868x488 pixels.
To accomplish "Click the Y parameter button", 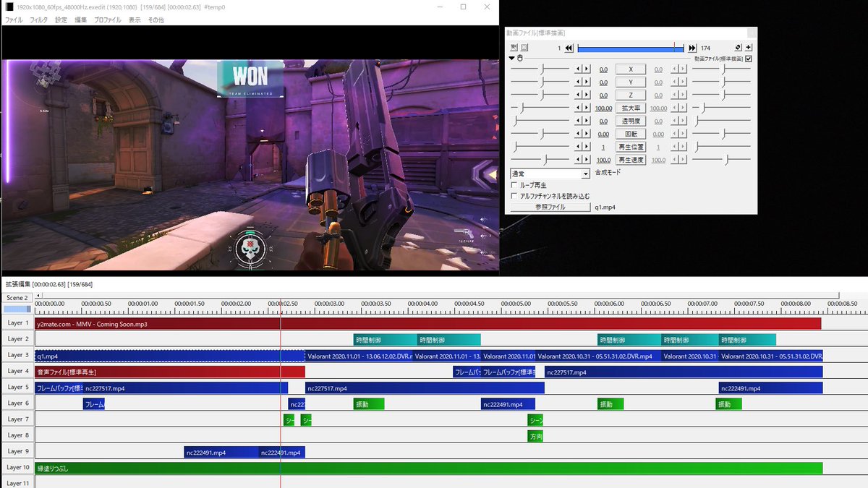I will click(631, 82).
